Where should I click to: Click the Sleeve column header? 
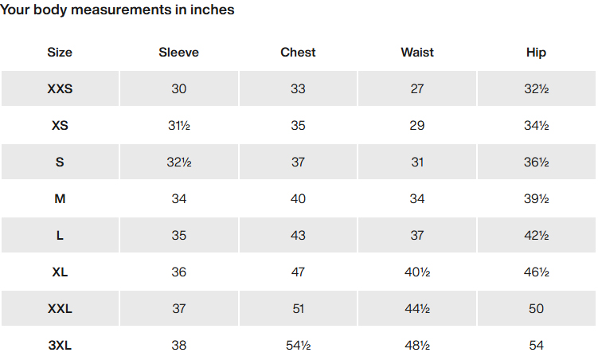178,53
